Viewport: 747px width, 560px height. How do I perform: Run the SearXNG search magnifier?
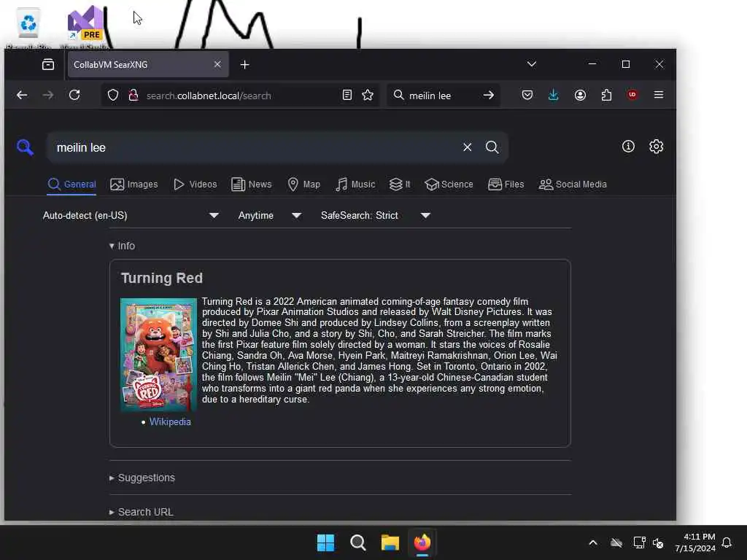492,147
